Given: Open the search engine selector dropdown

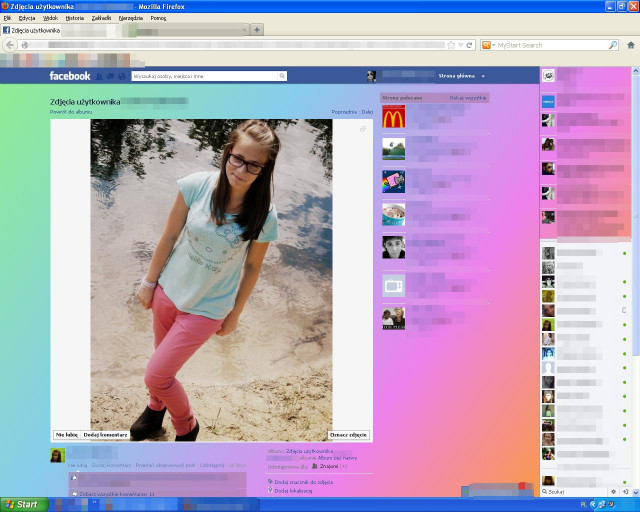Looking at the screenshot, I should click(x=489, y=45).
